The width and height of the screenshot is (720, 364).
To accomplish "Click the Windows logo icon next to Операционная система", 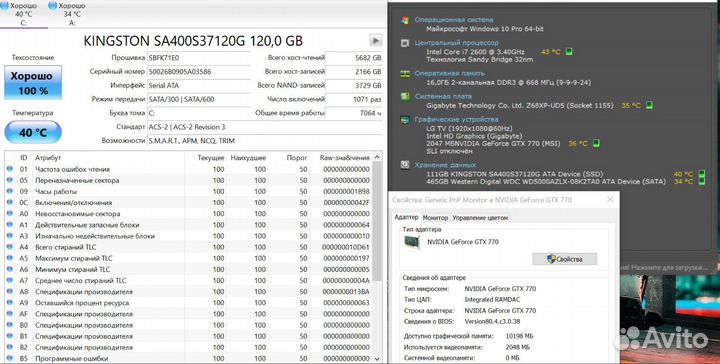I will pos(405,20).
